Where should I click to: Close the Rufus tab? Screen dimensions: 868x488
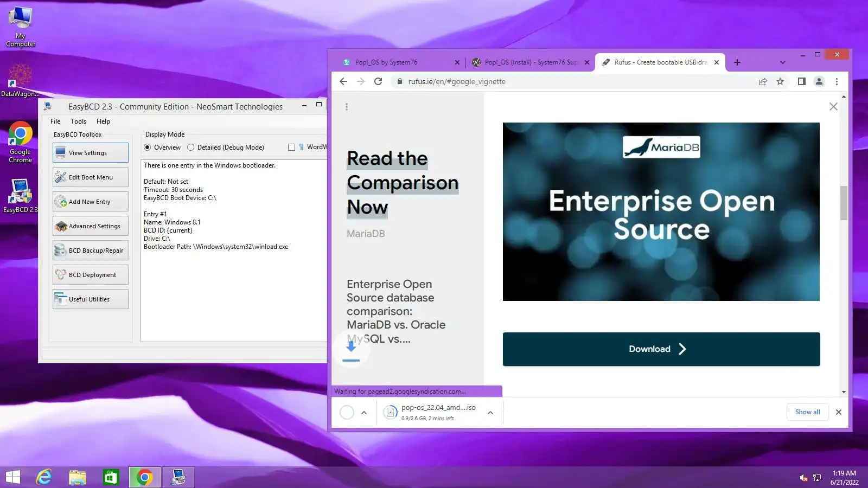tap(717, 62)
